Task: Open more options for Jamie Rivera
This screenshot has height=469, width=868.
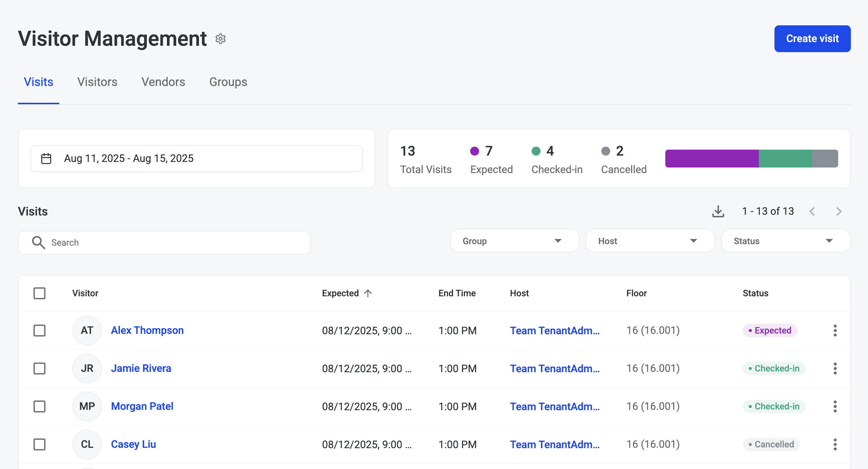Action: [835, 368]
